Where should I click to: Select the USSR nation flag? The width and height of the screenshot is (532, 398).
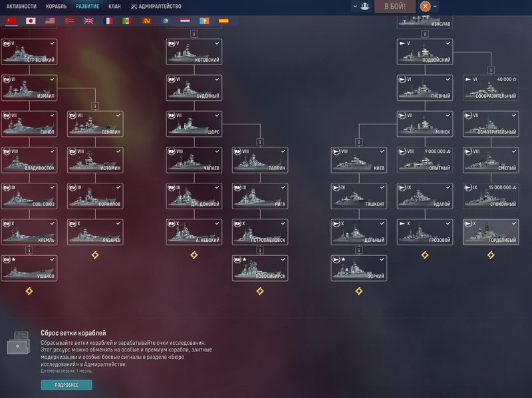[11, 21]
